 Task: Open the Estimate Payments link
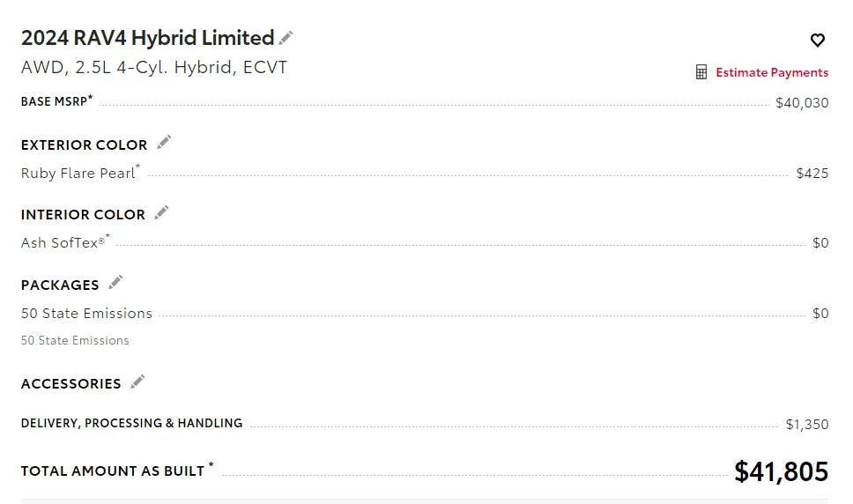pos(771,72)
